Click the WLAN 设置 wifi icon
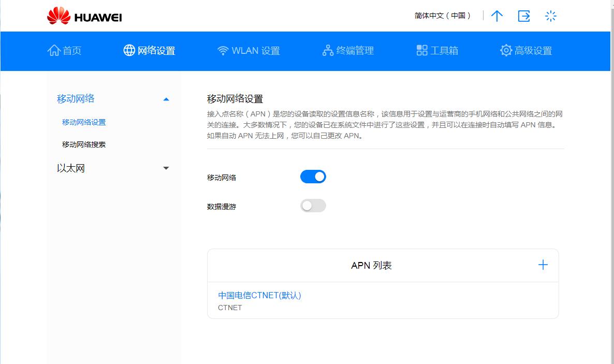This screenshot has width=614, height=364. [x=223, y=50]
